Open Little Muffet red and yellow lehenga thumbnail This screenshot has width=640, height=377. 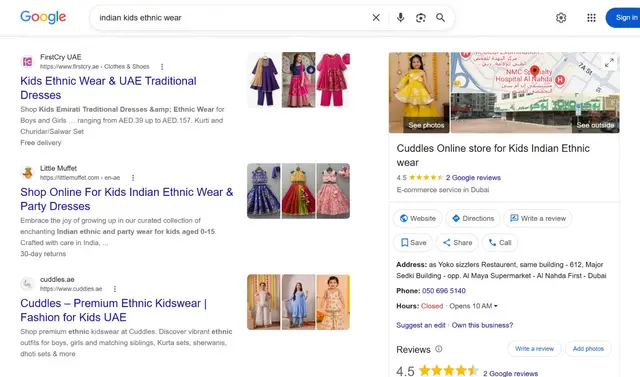299,191
